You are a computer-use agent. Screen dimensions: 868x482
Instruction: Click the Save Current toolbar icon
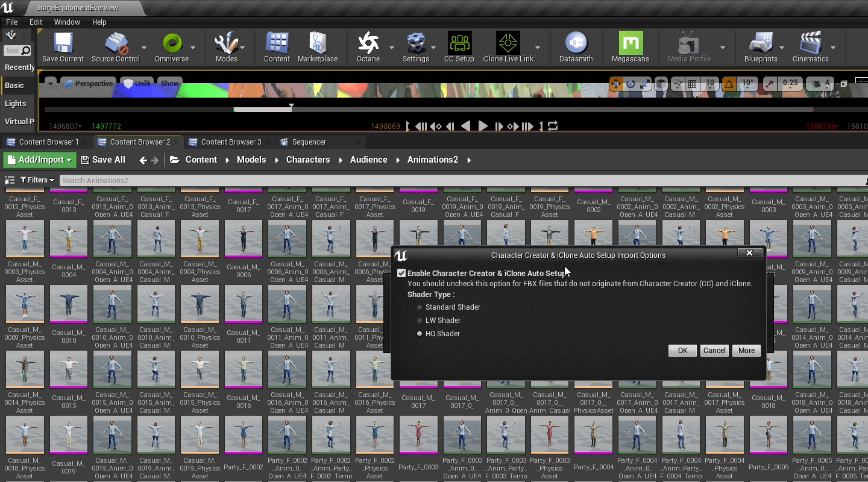[x=63, y=47]
